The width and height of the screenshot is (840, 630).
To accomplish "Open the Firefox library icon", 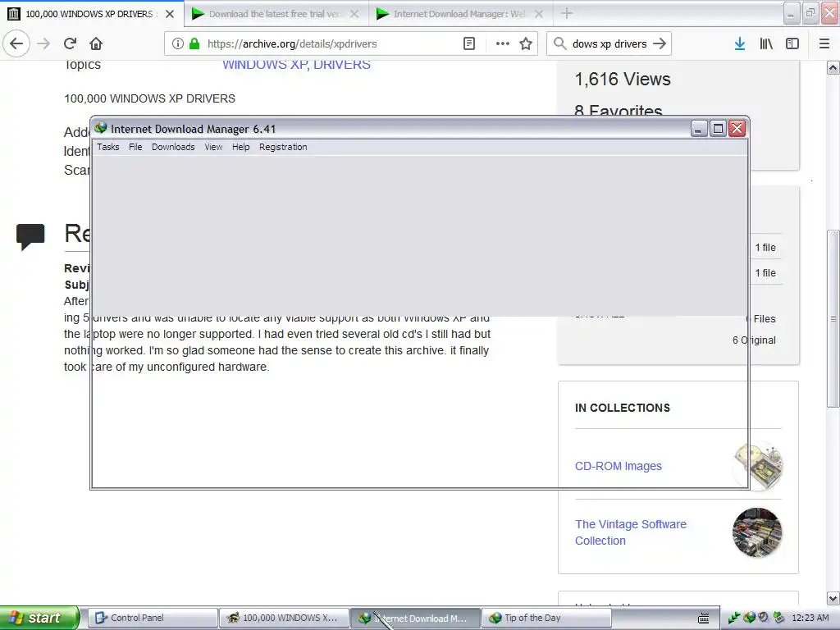I will [x=766, y=43].
